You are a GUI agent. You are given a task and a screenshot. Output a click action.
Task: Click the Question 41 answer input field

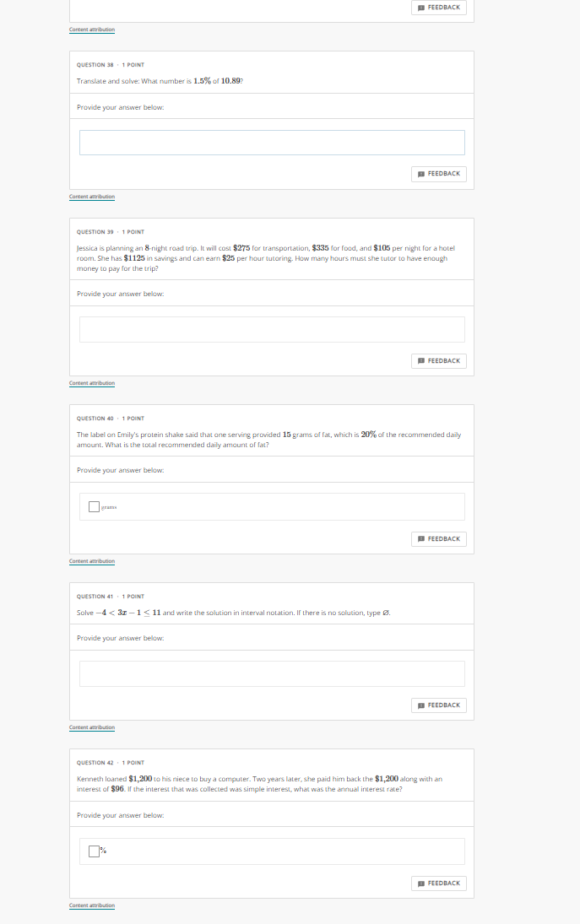pyautogui.click(x=272, y=673)
